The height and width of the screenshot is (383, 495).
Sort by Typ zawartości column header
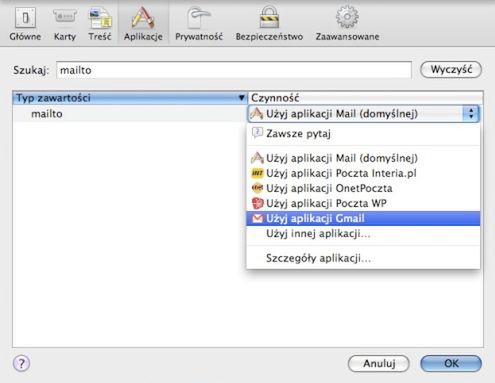coord(130,98)
